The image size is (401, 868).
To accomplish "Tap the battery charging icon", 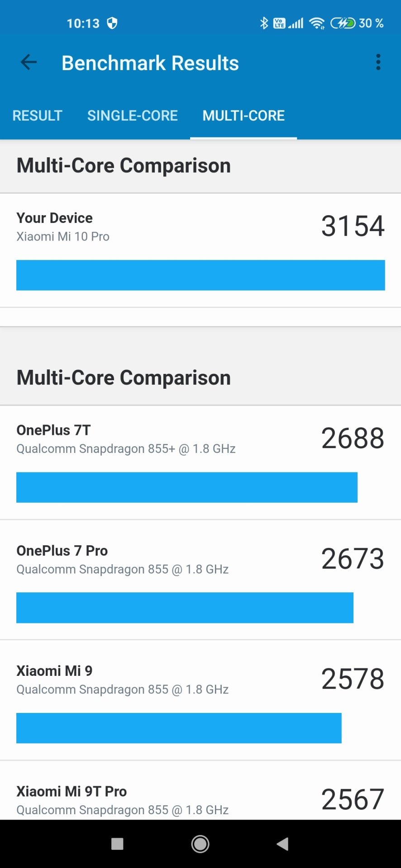I will pos(343,23).
